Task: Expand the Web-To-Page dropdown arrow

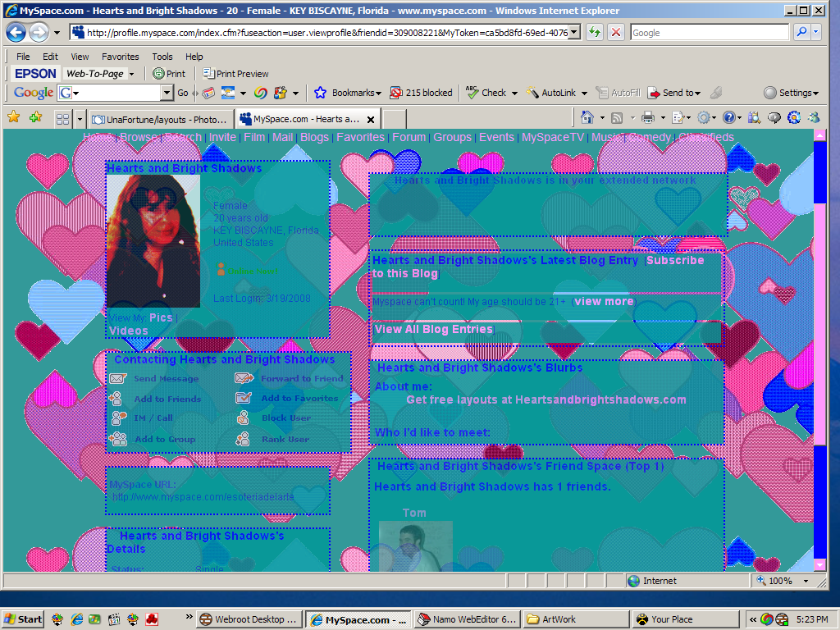Action: pyautogui.click(x=132, y=74)
